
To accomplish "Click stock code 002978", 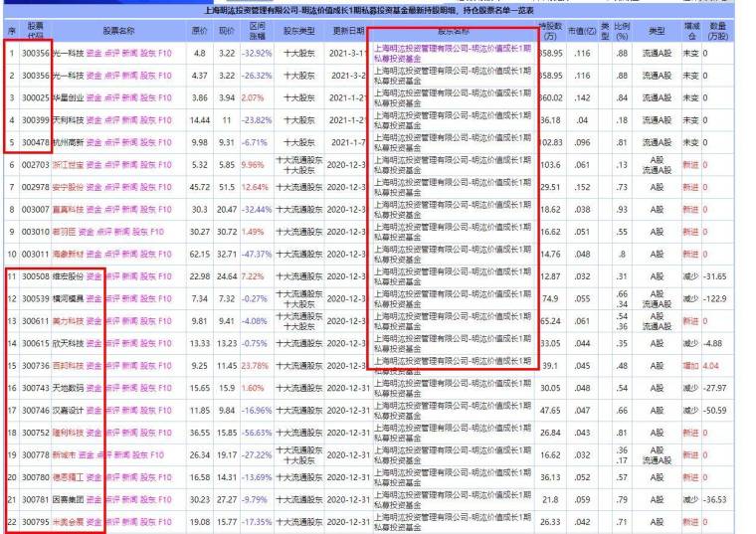I will coord(36,187).
